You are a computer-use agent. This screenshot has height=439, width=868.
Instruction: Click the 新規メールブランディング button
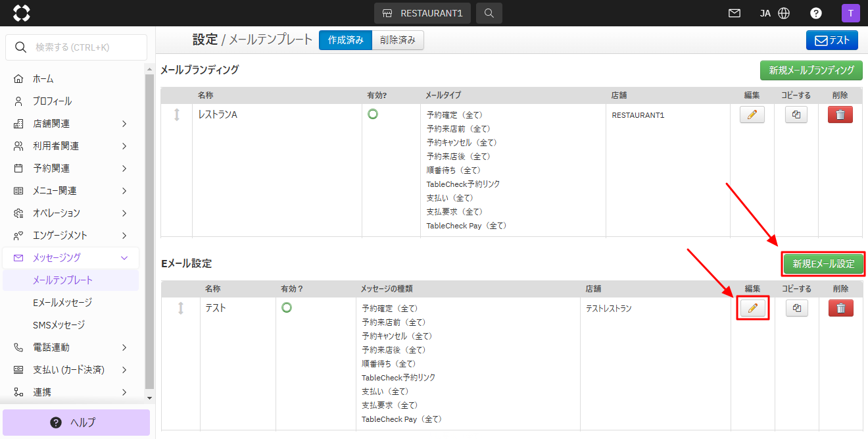pos(811,70)
